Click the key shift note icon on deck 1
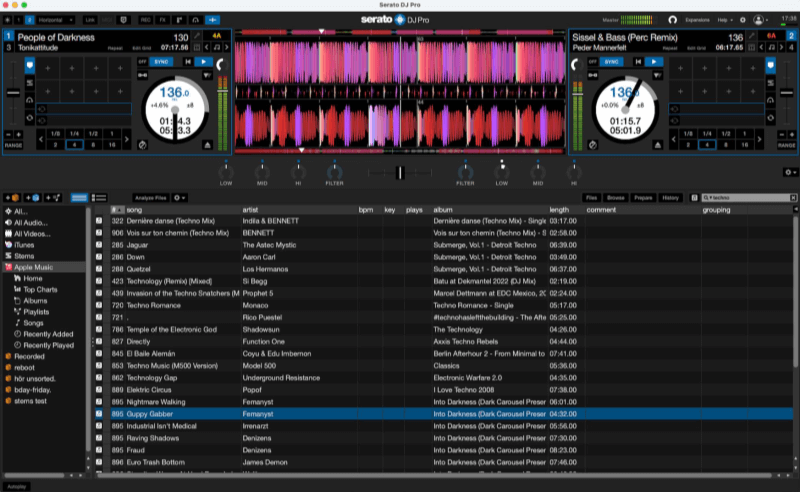The height and width of the screenshot is (492, 800). (217, 47)
